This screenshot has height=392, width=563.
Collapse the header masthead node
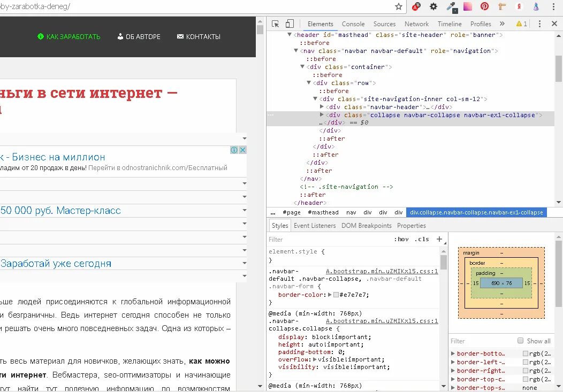[x=290, y=35]
